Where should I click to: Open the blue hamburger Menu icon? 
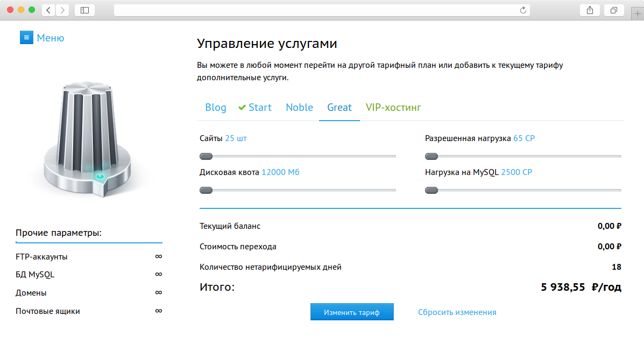coord(26,38)
